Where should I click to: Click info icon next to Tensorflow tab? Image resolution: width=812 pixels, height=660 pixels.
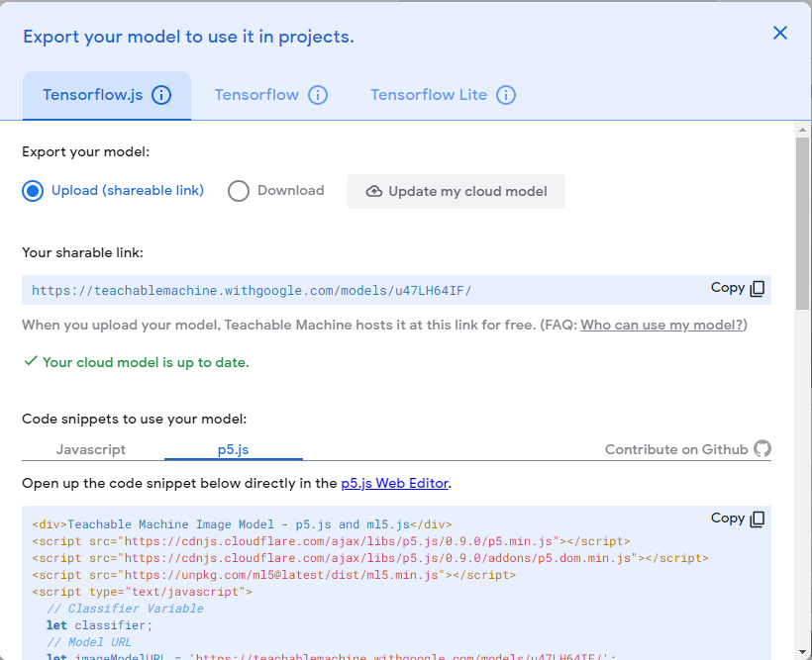pos(318,95)
